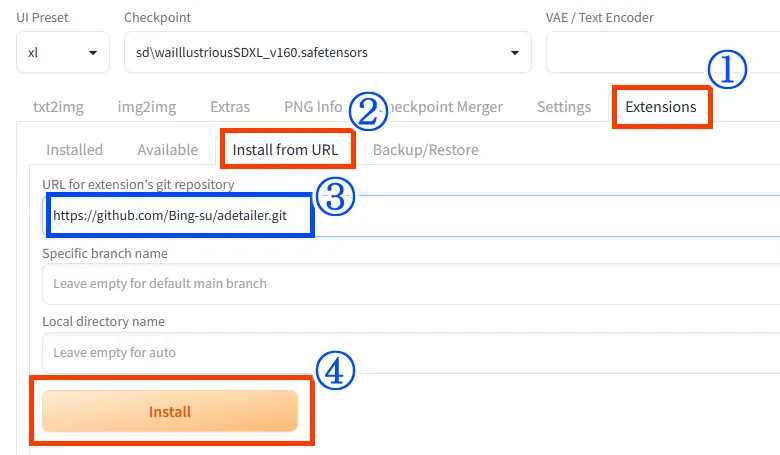This screenshot has width=780, height=455.
Task: Expand the Checkpoint model dropdown
Action: tap(328, 52)
